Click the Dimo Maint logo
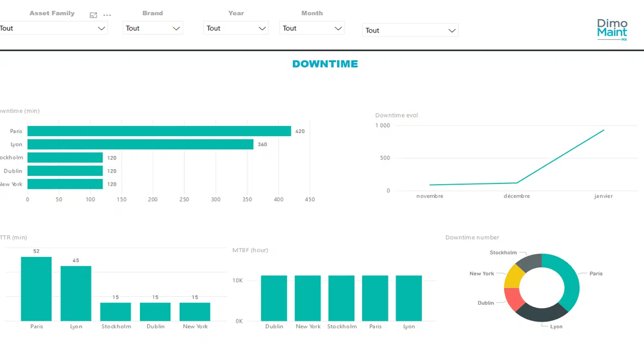Screen dimensions: 644x362 [612, 29]
